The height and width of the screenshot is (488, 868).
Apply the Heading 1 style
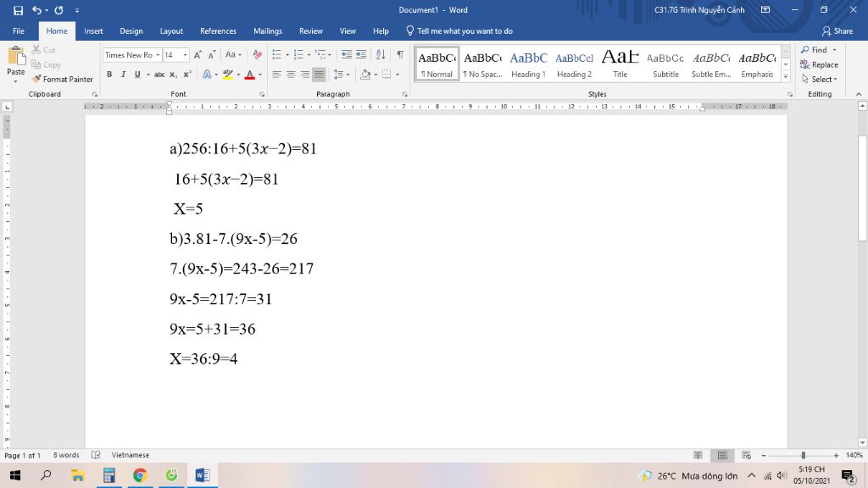pos(528,64)
